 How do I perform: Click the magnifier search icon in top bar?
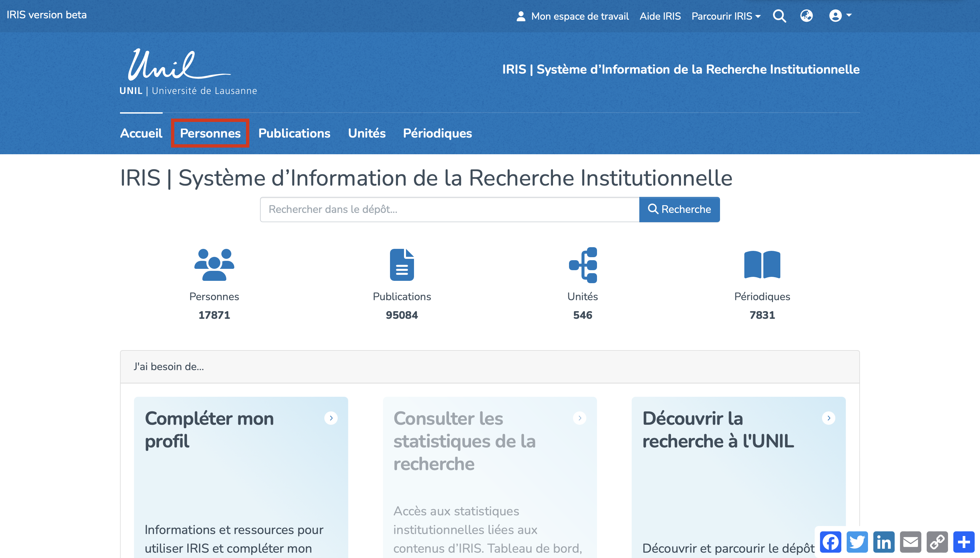779,16
